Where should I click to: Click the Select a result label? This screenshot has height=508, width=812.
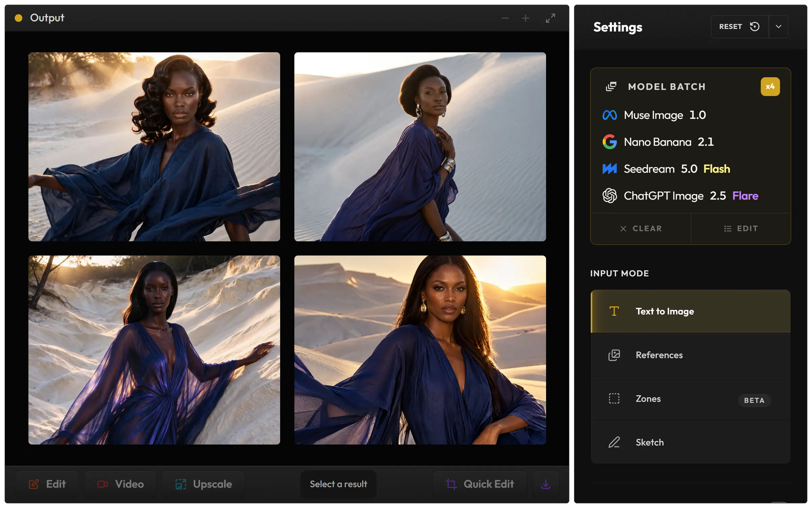click(338, 484)
